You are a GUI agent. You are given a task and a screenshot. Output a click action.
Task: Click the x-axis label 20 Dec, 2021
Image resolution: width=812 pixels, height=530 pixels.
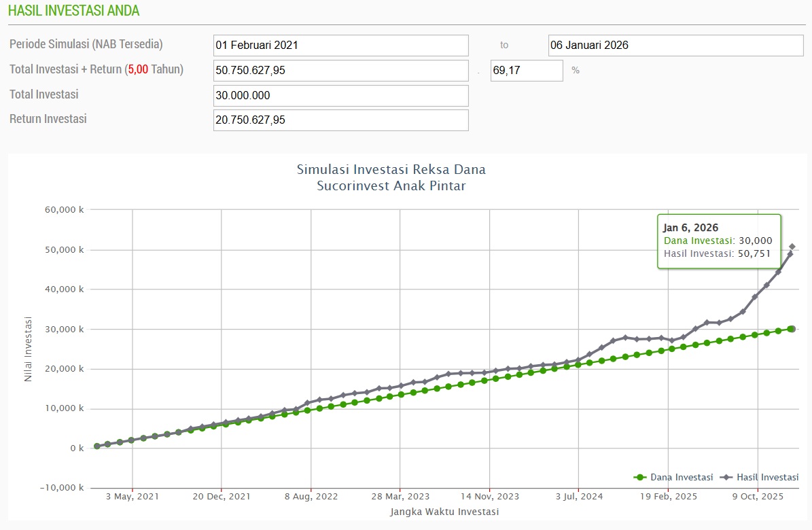(222, 496)
